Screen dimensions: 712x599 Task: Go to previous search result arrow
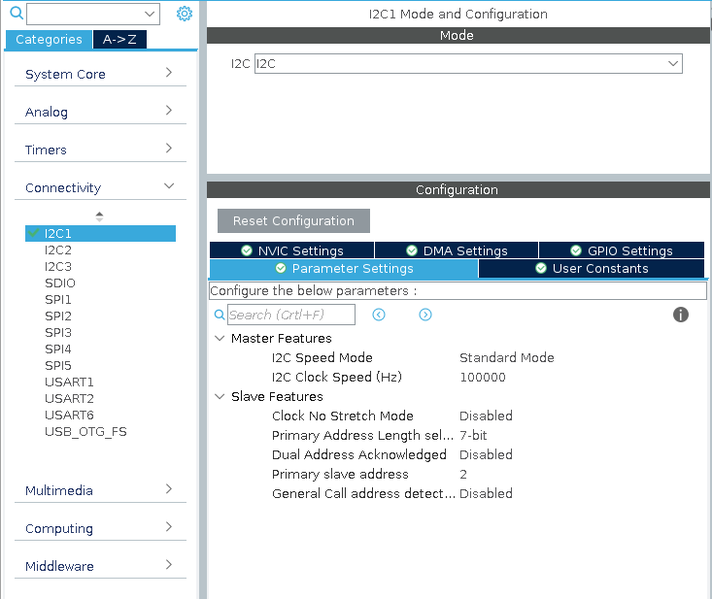point(379,314)
